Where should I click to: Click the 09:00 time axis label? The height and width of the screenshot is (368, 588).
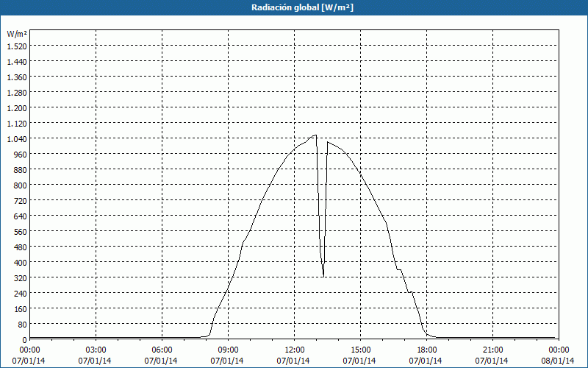coord(228,350)
